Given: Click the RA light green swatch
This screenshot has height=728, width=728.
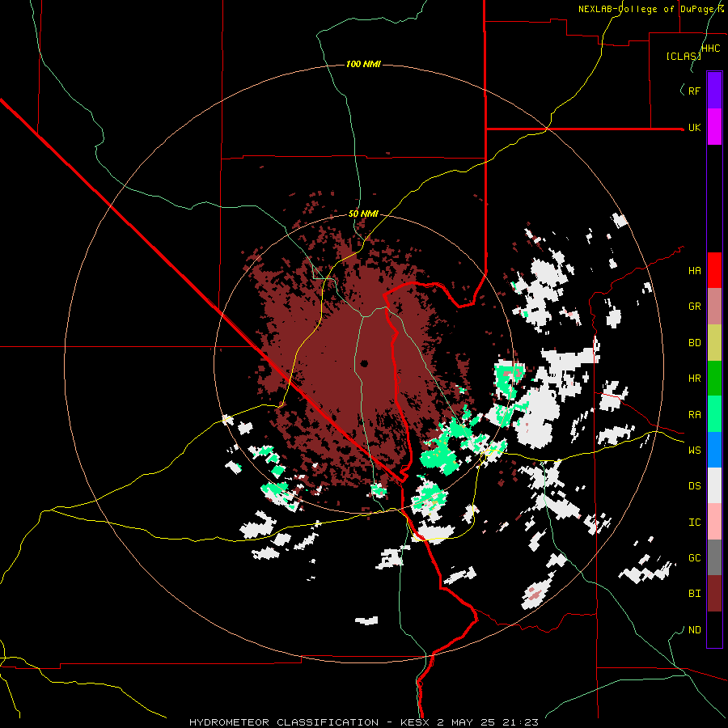Looking at the screenshot, I should coord(714,414).
